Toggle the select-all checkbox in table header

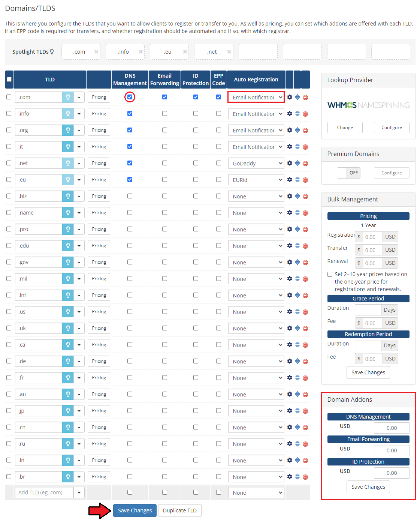9,80
